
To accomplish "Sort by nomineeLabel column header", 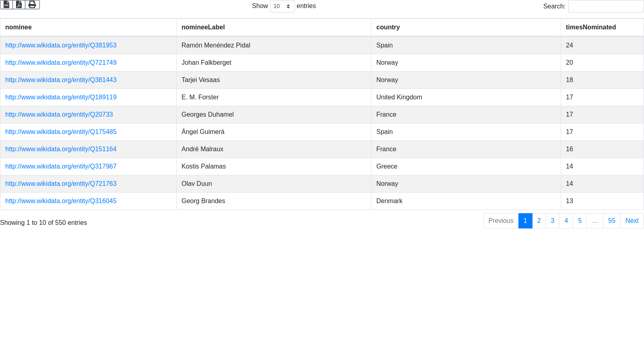I will [274, 27].
